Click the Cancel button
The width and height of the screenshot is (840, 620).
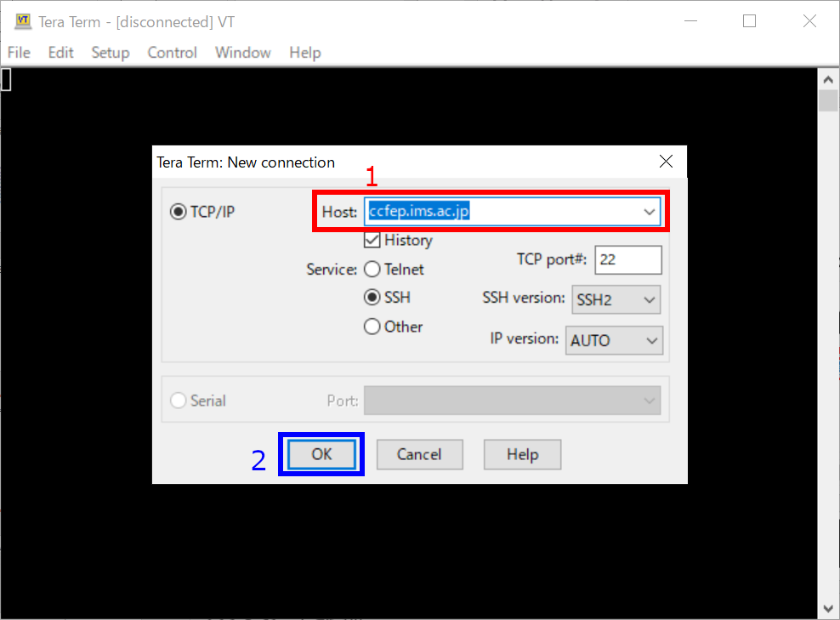[419, 454]
